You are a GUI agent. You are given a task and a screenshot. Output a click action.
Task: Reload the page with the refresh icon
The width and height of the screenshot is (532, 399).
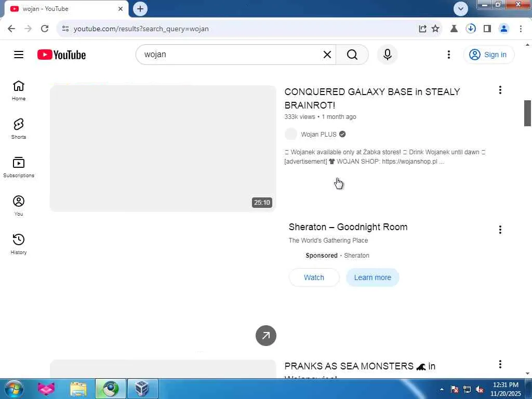click(45, 29)
